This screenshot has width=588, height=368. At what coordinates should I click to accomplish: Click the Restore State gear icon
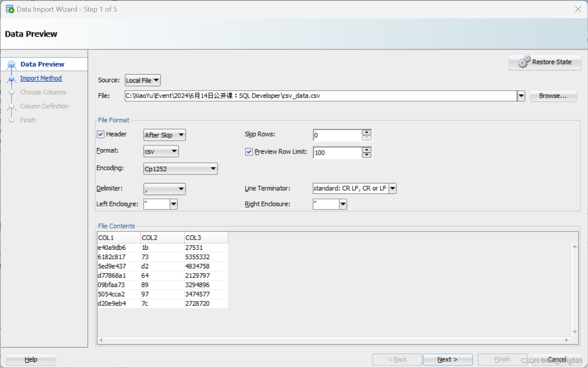(x=524, y=62)
